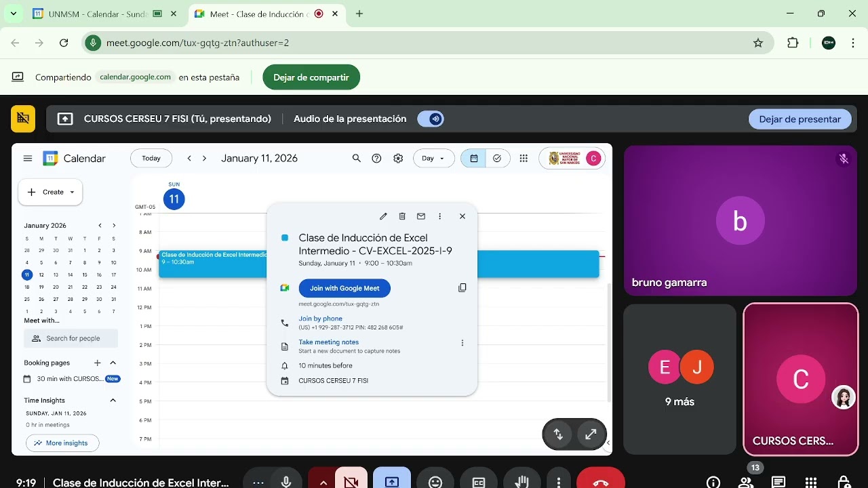Image resolution: width=868 pixels, height=488 pixels.
Task: Open the Day view dropdown
Action: (434, 159)
